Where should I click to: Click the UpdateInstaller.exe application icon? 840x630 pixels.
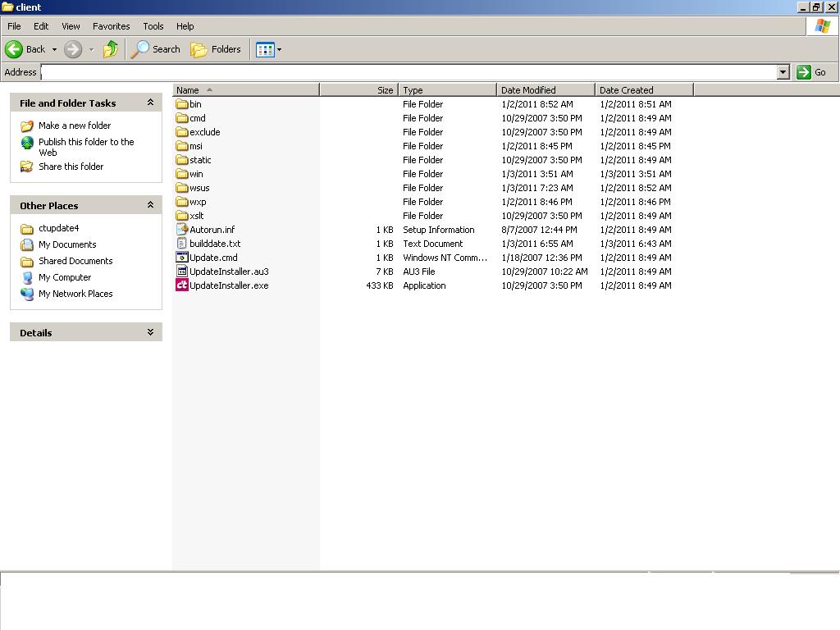(x=182, y=285)
